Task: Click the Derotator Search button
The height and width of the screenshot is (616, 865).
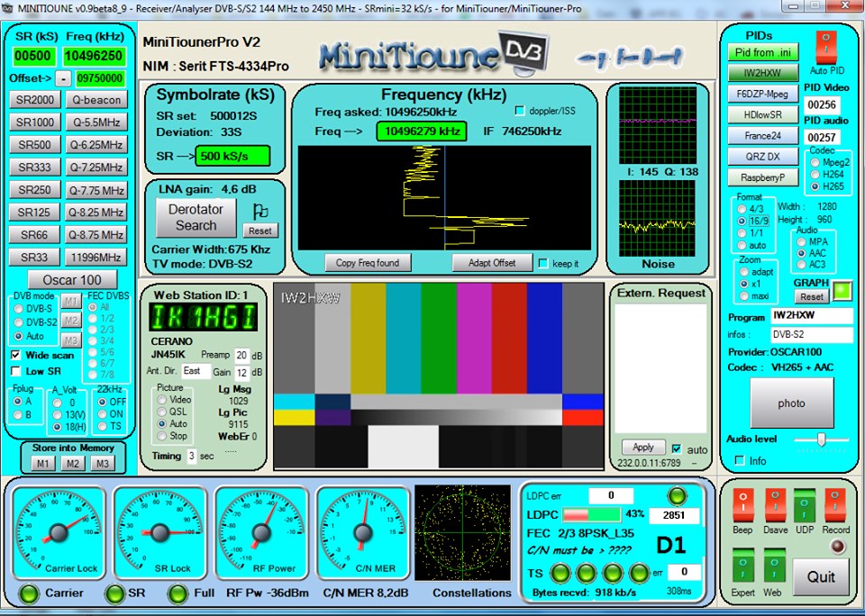Action: [196, 217]
